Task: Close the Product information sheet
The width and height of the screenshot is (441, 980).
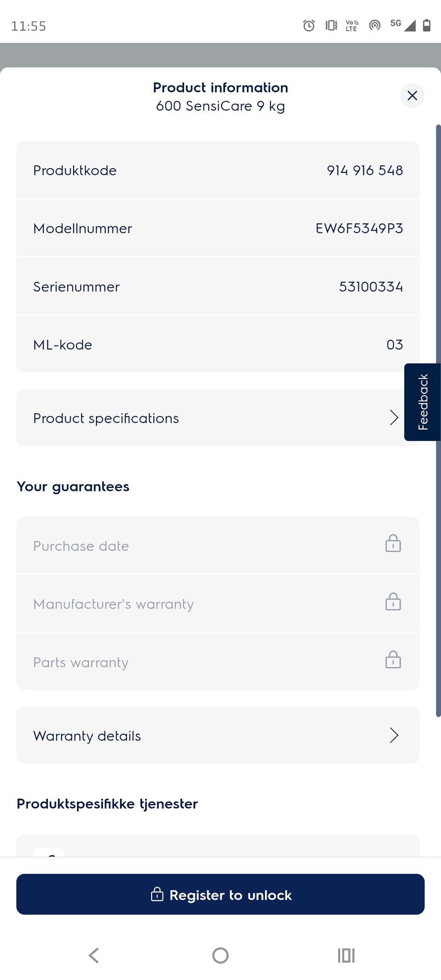Action: [412, 96]
